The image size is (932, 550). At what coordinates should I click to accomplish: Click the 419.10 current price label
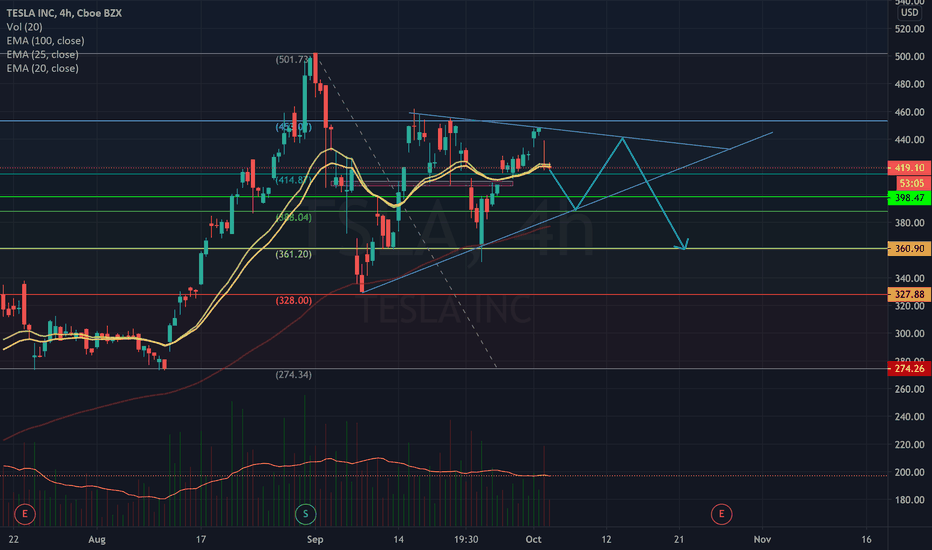tap(909, 168)
